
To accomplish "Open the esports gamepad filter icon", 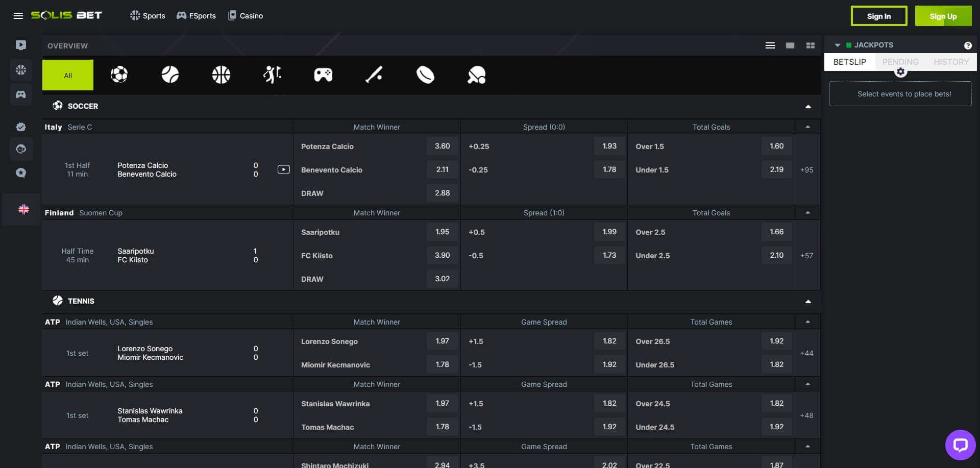I will pos(323,75).
